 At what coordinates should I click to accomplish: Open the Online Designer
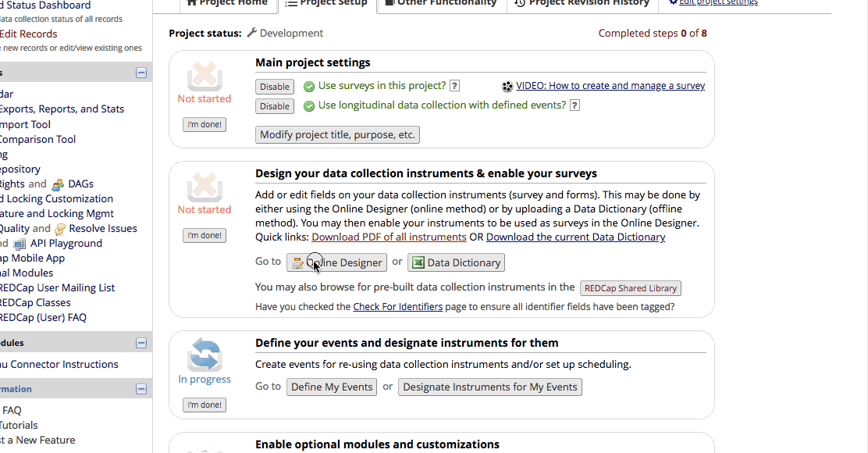tap(336, 262)
